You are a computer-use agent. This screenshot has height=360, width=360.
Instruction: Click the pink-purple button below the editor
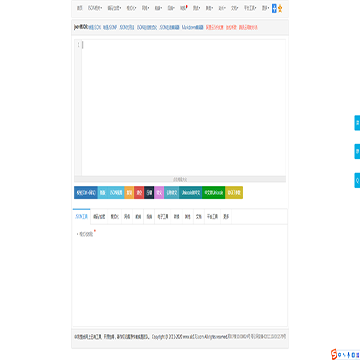159,193
